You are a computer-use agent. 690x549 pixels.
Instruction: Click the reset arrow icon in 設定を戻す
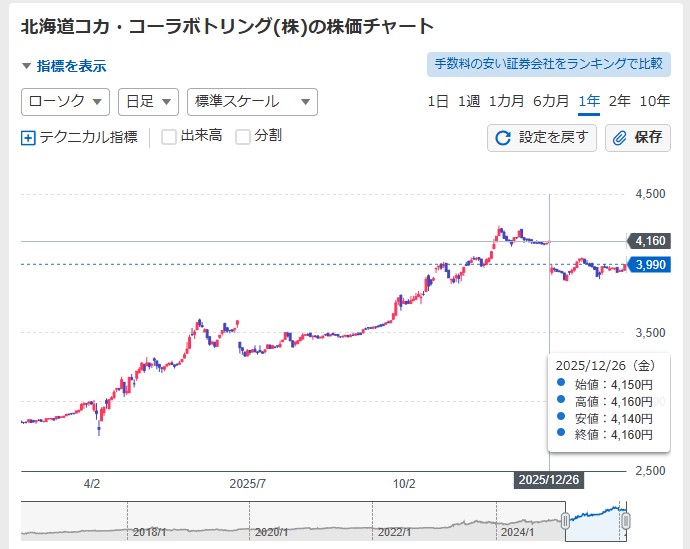coord(503,138)
